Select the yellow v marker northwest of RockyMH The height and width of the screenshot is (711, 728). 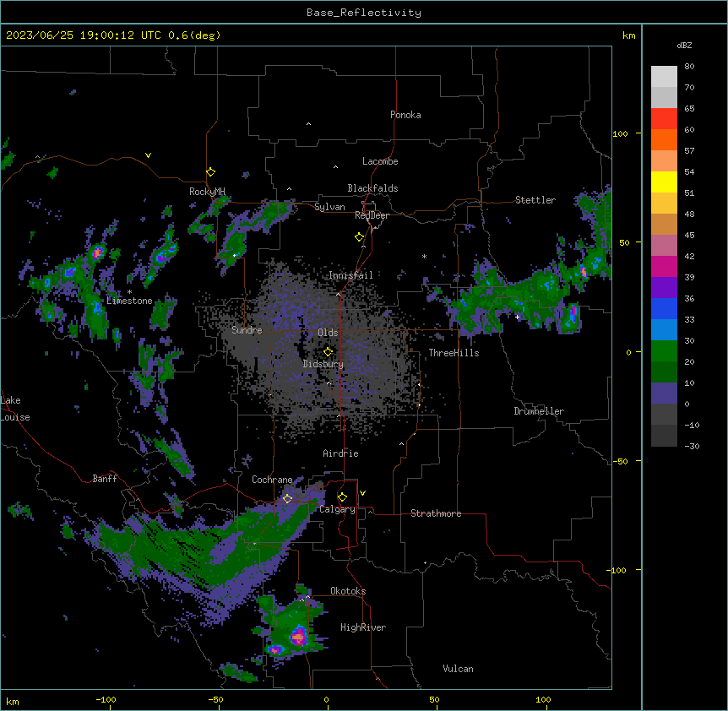tap(148, 155)
